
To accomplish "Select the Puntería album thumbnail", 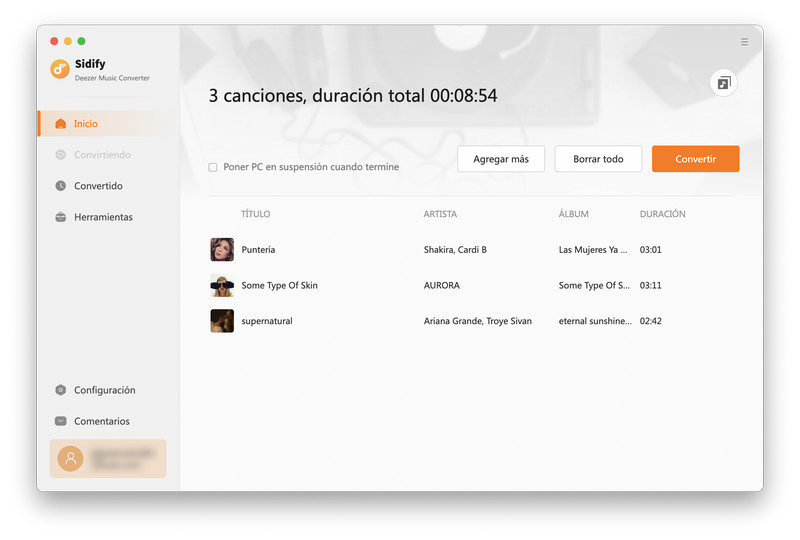I will pyautogui.click(x=222, y=250).
